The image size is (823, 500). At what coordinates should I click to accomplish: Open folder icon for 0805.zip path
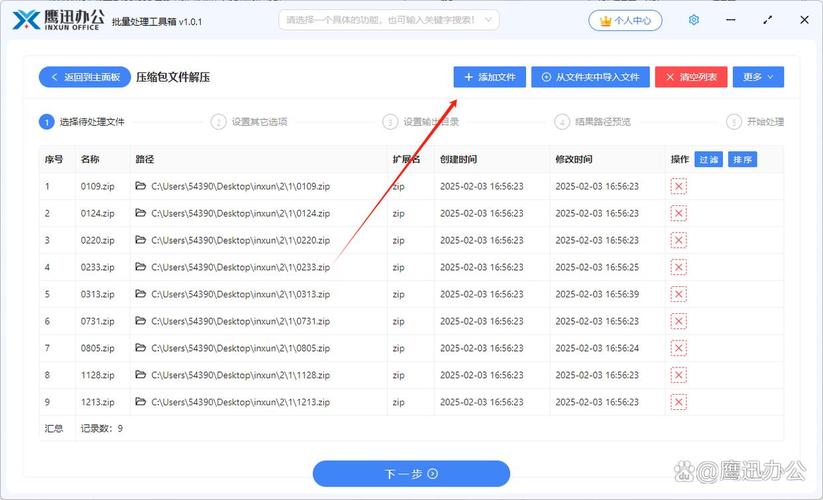tap(140, 347)
